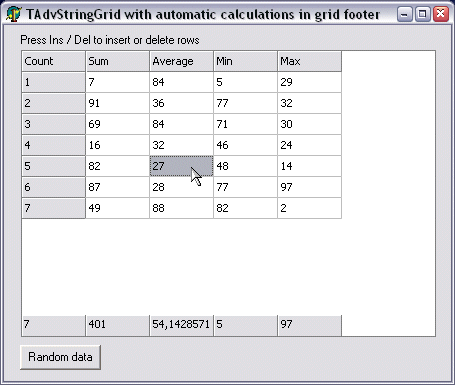Select Sum cell with value 82 in row 5

coord(117,166)
